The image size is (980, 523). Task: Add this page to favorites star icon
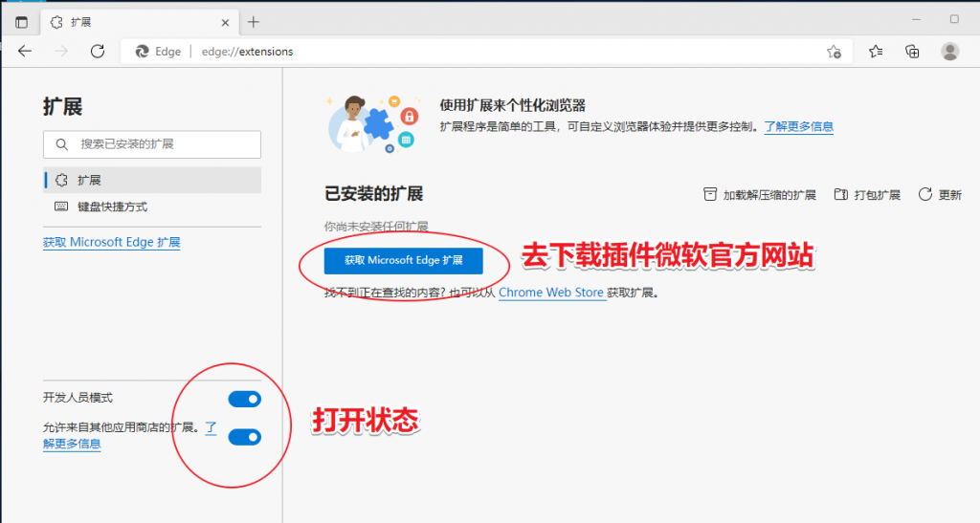tap(834, 52)
